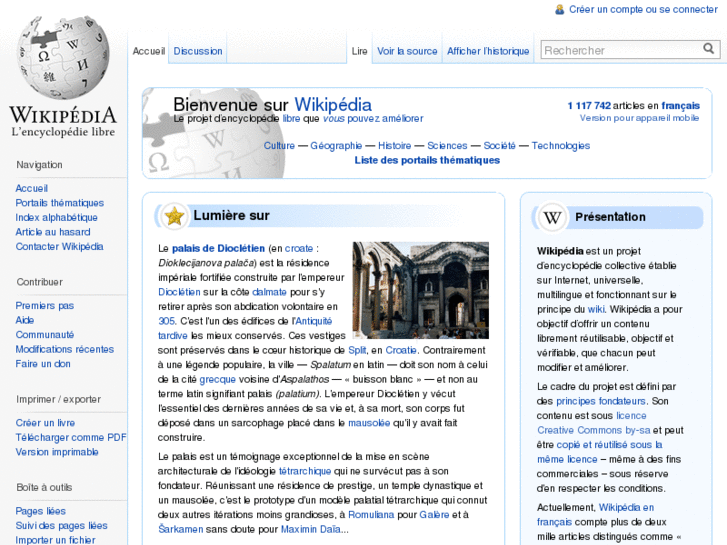Click the user account icon
This screenshot has width=727, height=545.
point(560,10)
